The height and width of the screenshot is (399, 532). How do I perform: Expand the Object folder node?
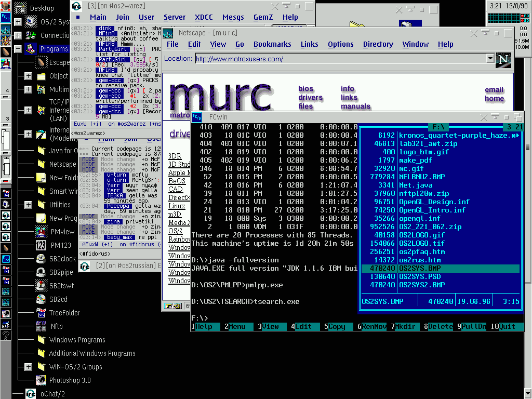pos(28,76)
